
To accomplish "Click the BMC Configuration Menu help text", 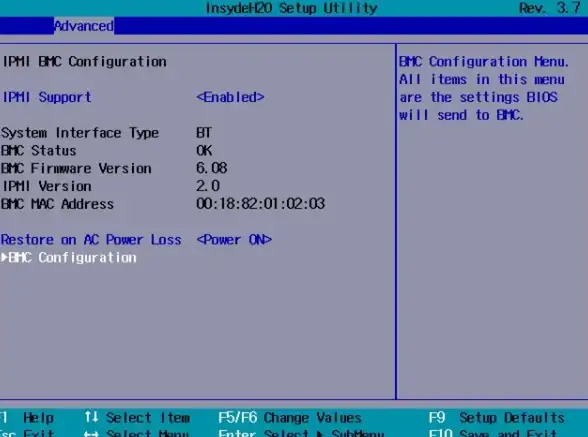I will pyautogui.click(x=484, y=88).
